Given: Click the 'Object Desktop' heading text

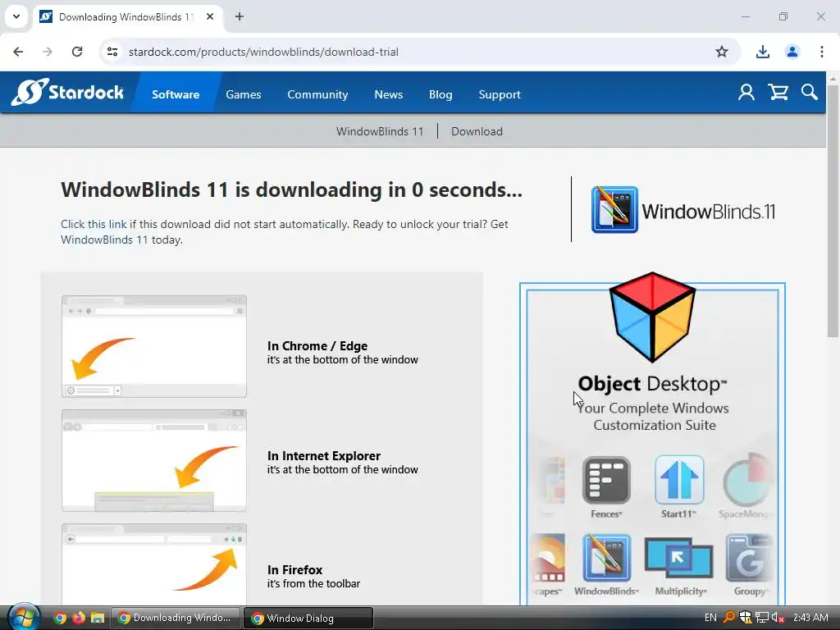Looking at the screenshot, I should 652,384.
